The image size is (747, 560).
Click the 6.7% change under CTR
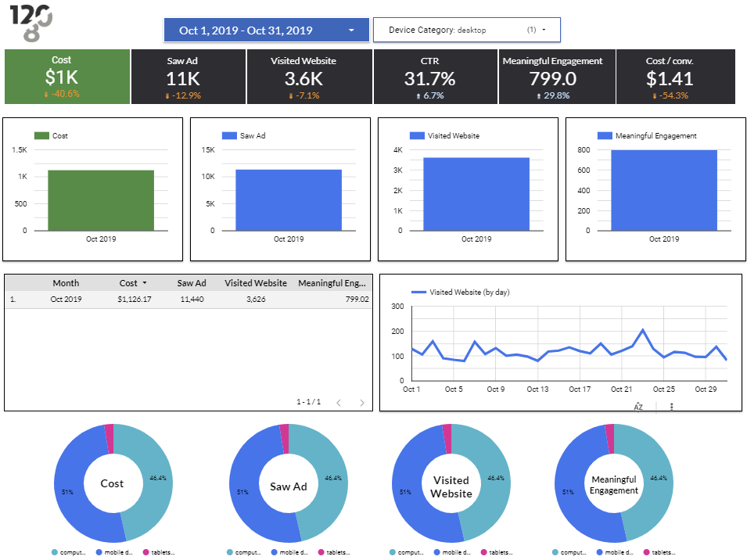pos(430,95)
